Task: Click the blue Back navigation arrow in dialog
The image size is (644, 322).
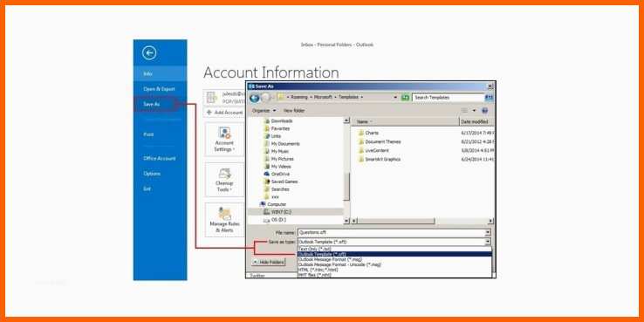Action: [254, 98]
